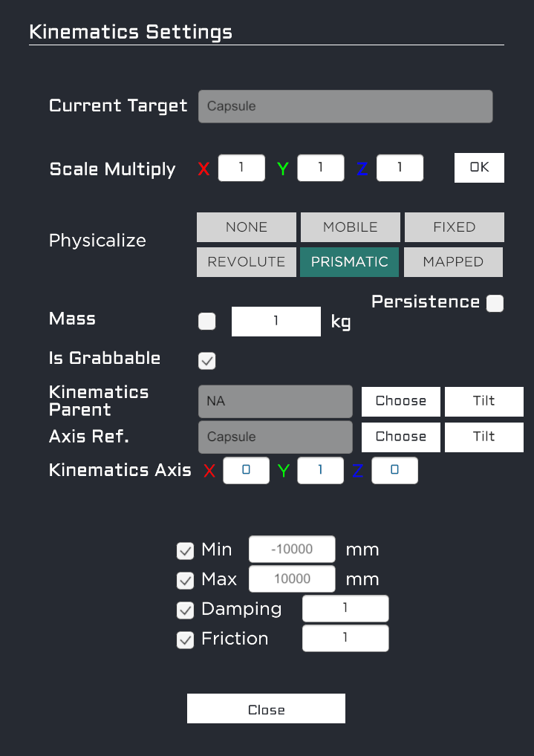Click OK to apply scale multiply
The width and height of the screenshot is (534, 756).
pos(479,168)
